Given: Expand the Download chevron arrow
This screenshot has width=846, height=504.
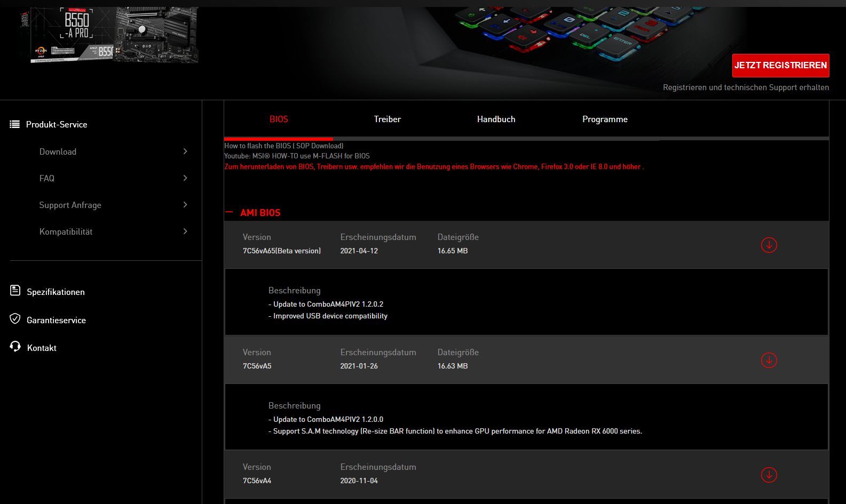Looking at the screenshot, I should click(185, 151).
